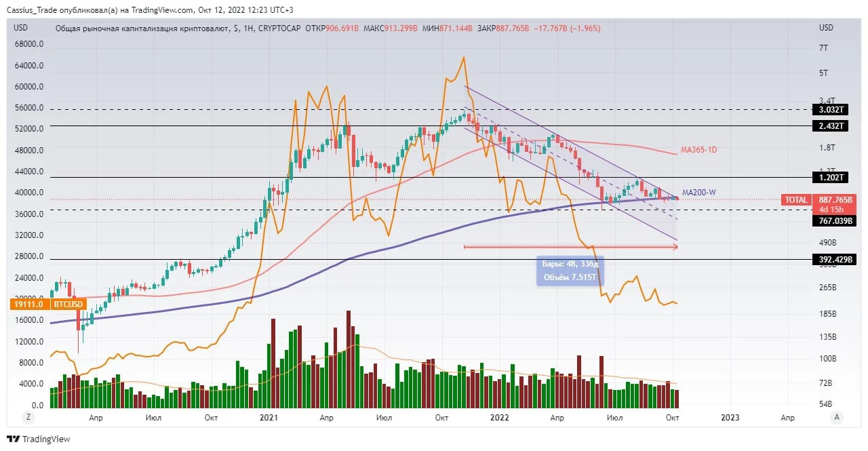868x451 pixels.
Task: Select the MA365-1D text label
Action: pyautogui.click(x=698, y=149)
